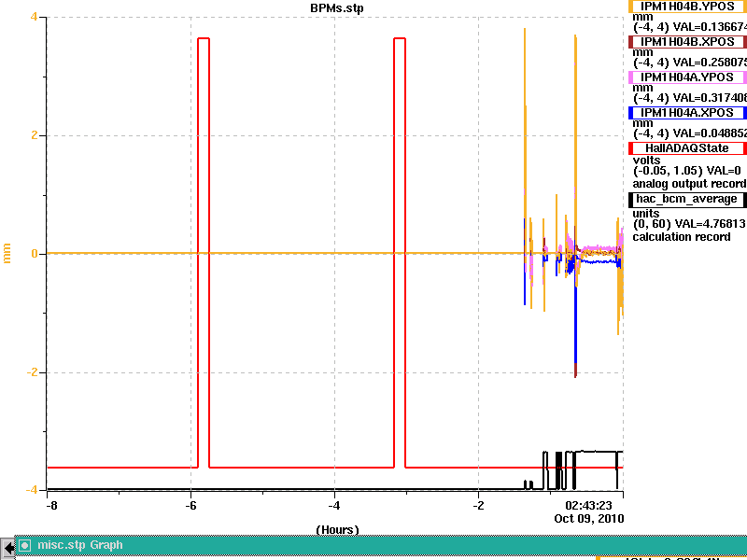Click the -2 y-axis tick label
Viewport: 747px width, 560px height.
coord(32,371)
